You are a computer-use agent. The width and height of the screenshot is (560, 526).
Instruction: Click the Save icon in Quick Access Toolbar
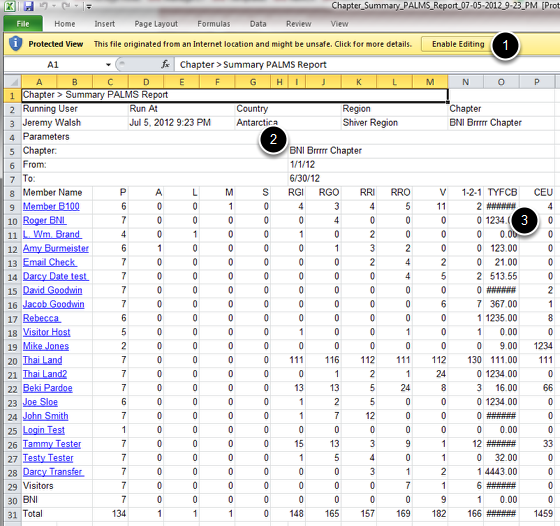tap(28, 6)
